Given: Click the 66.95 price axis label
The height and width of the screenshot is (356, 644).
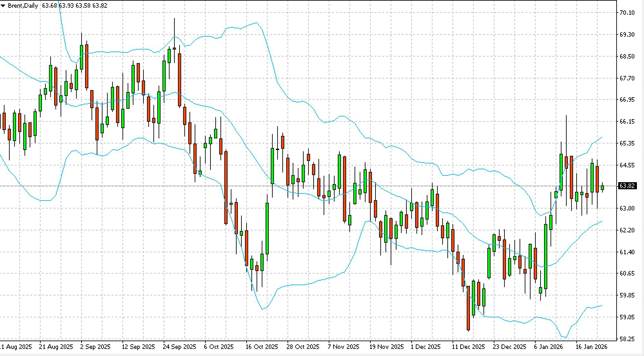Looking at the screenshot, I should click(627, 99).
